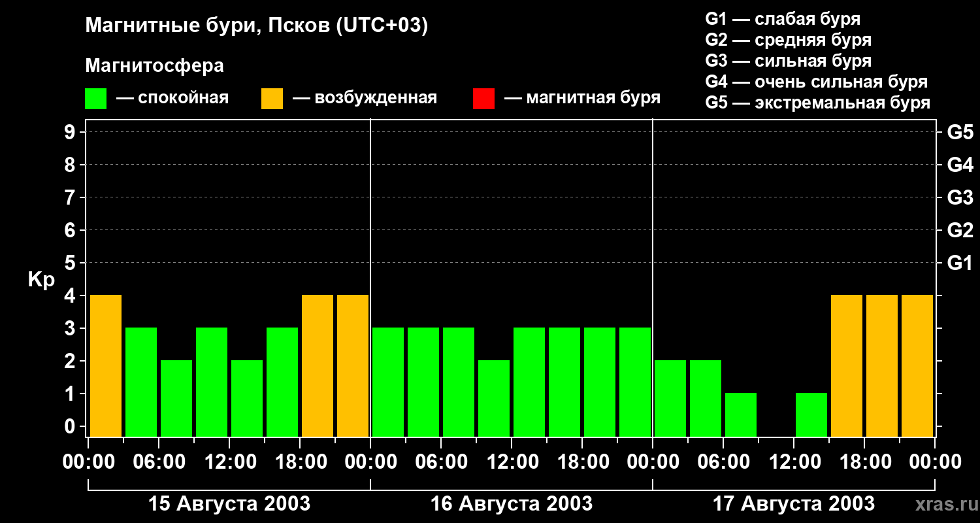Click the 12:00 time label under 15 August
This screenshot has width=980, height=523.
229,462
